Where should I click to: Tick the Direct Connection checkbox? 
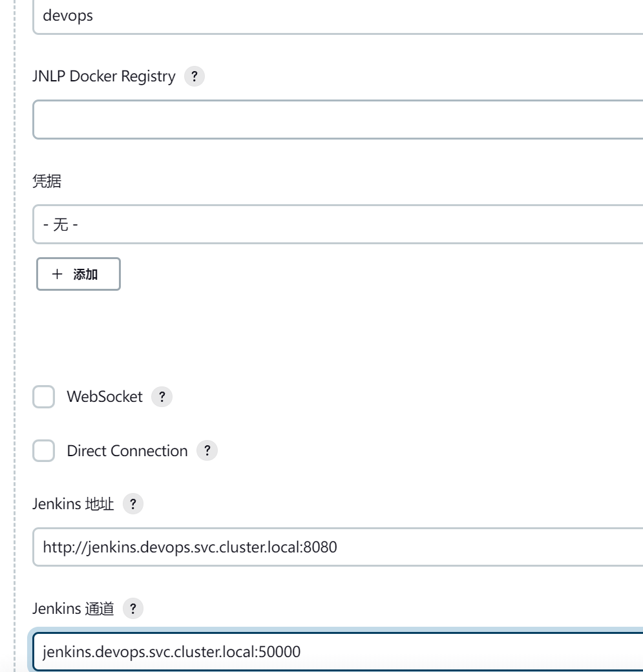44,451
